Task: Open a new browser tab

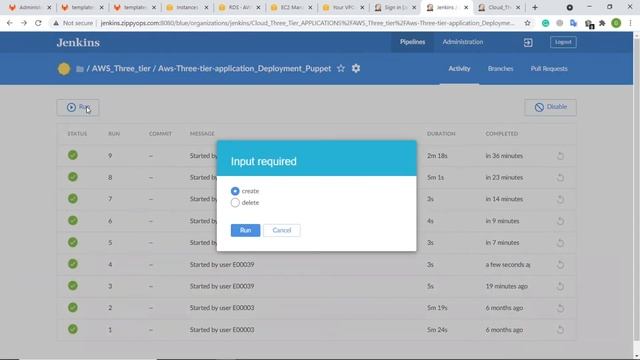Action: [x=535, y=7]
